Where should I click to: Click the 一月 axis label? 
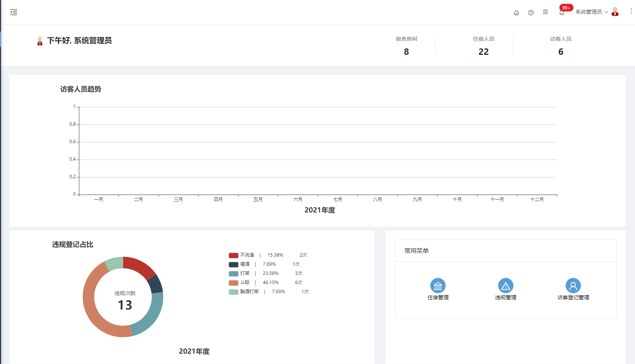(98, 200)
